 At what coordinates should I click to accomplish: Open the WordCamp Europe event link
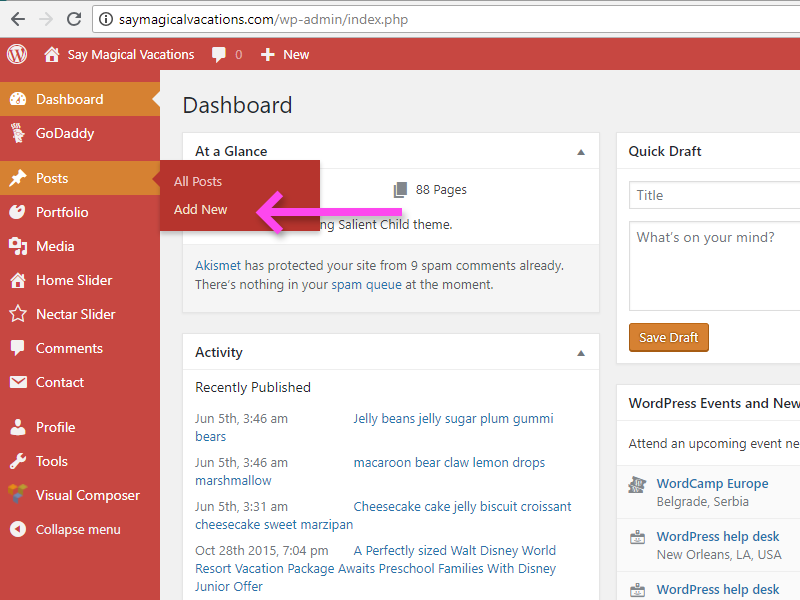tap(712, 483)
